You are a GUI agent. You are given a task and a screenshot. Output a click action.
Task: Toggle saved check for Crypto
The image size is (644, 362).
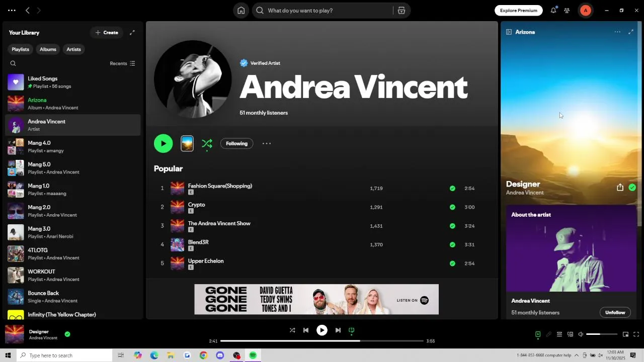pyautogui.click(x=452, y=207)
